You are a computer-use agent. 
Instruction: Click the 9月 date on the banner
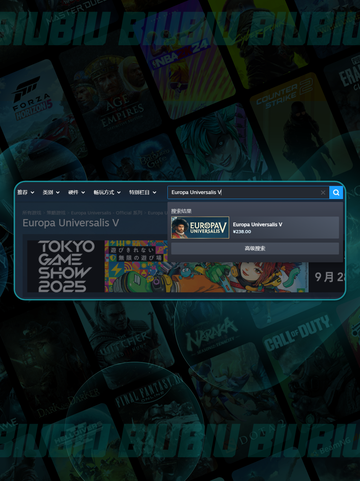tap(324, 277)
